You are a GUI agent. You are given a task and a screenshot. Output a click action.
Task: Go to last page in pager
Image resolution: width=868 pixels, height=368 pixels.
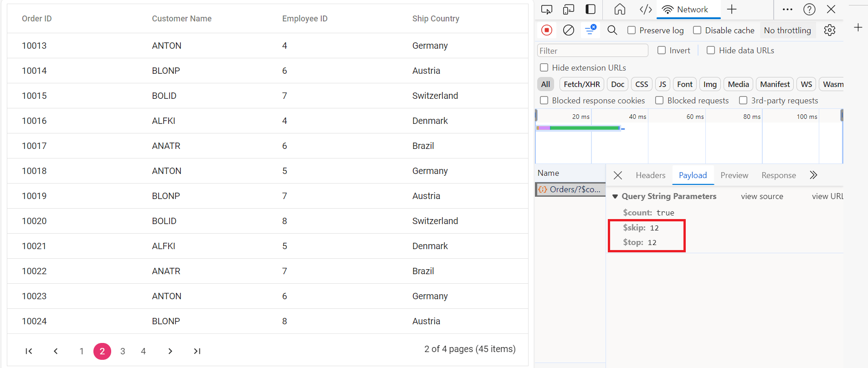point(197,351)
